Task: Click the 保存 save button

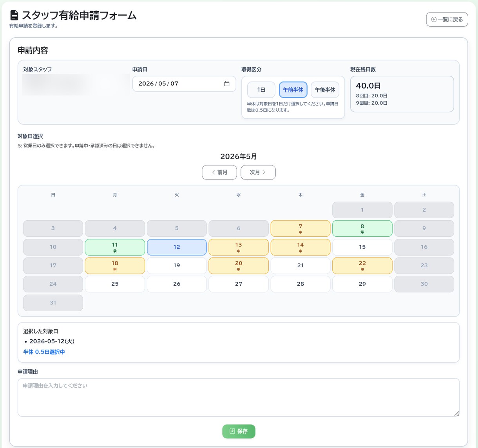Action: 239,431
